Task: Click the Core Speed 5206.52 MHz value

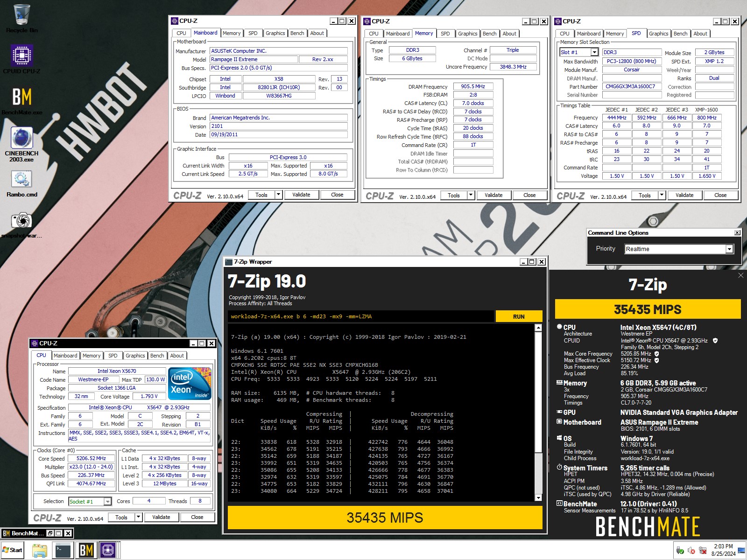Action: [x=92, y=458]
